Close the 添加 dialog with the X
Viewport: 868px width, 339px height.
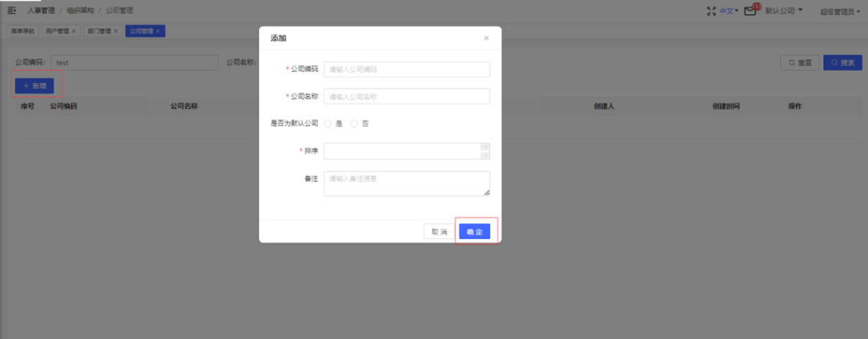pos(486,38)
